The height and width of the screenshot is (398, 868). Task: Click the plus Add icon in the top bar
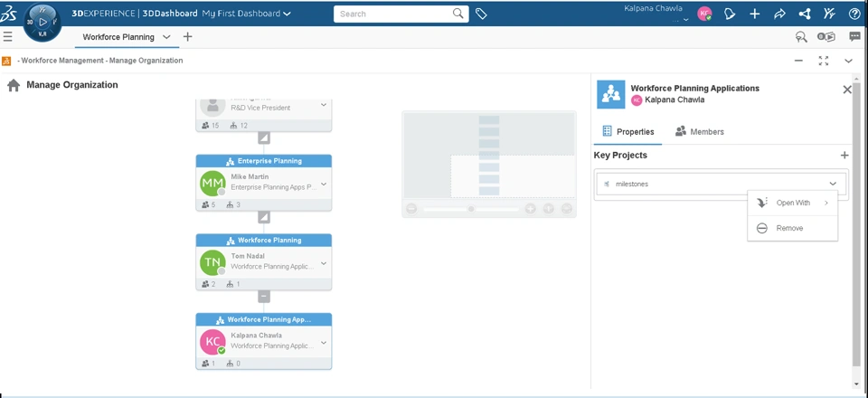click(754, 14)
